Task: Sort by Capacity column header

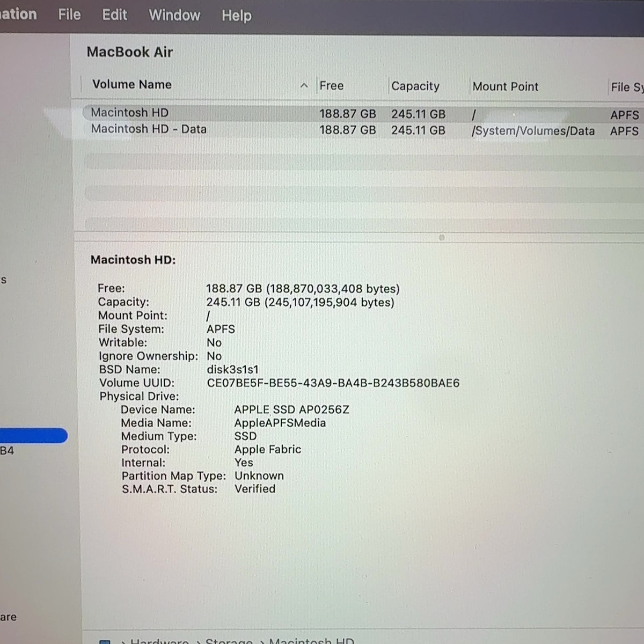Action: coord(415,86)
